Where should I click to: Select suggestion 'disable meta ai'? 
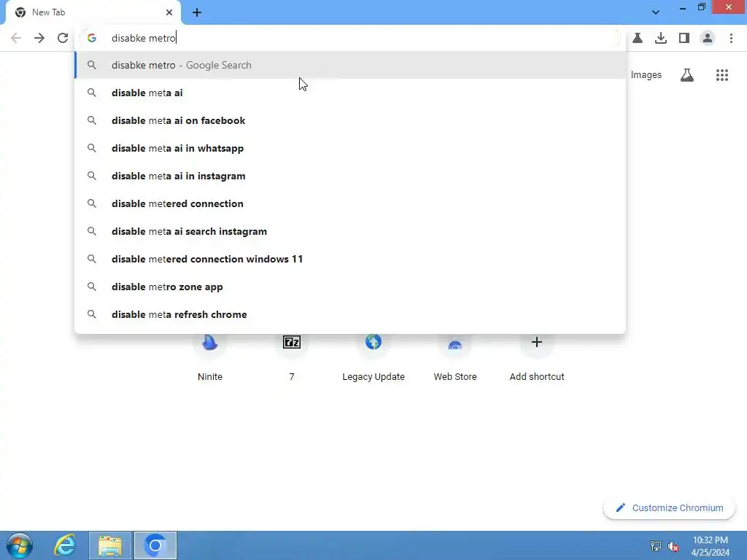pyautogui.click(x=350, y=93)
